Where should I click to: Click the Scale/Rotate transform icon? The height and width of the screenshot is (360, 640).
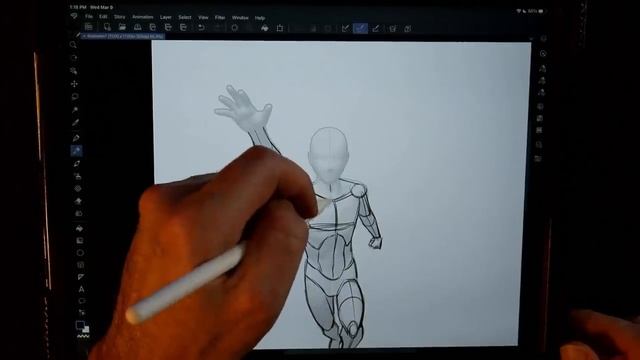coord(280,28)
